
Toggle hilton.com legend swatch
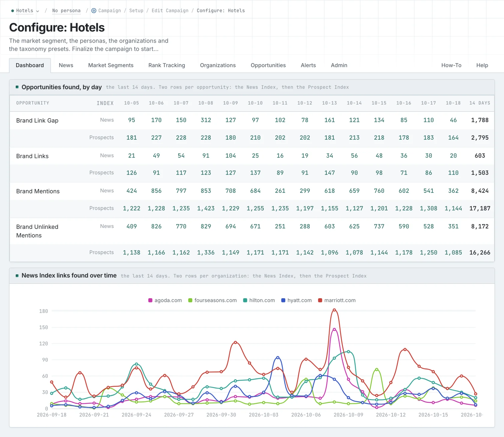(x=245, y=300)
